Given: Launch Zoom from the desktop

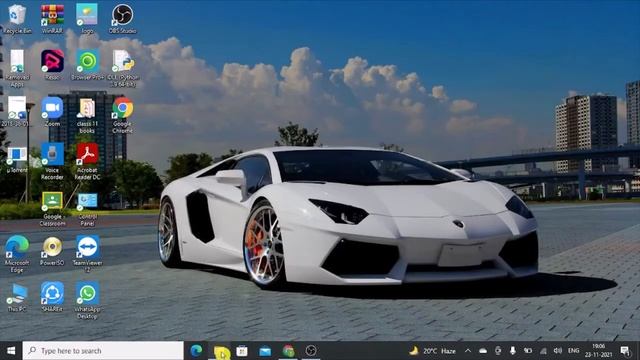Looking at the screenshot, I should [52, 111].
